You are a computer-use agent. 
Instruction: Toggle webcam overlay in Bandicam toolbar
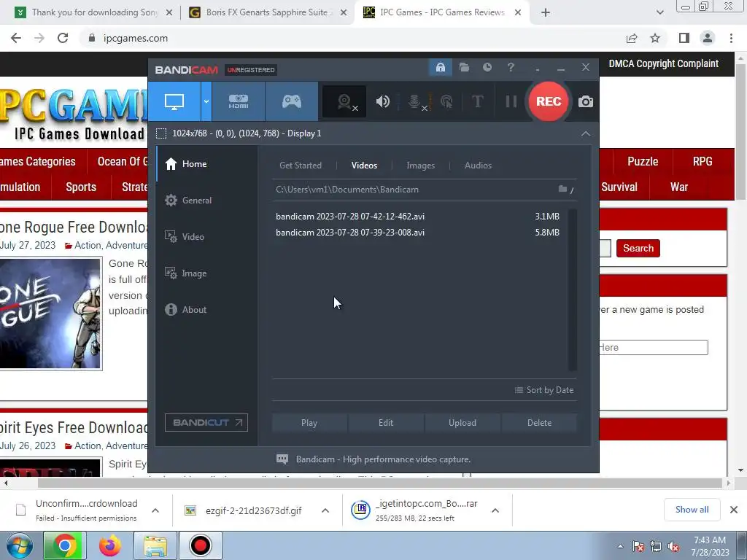(x=344, y=101)
